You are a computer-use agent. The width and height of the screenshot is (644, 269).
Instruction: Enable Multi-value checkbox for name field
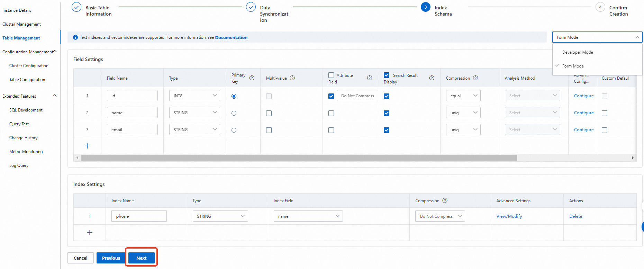(x=269, y=113)
